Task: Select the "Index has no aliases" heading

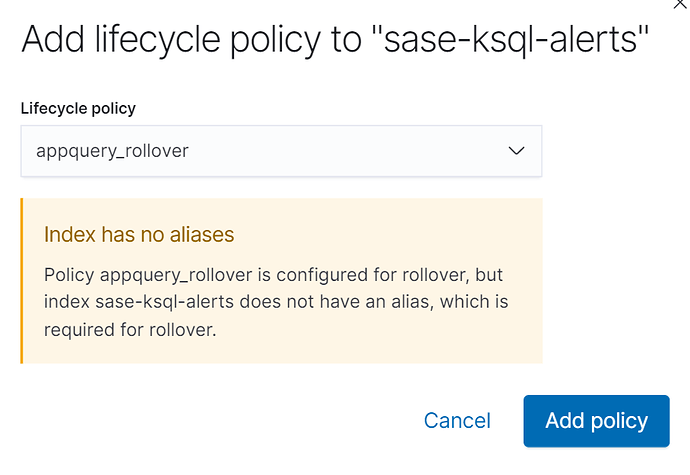Action: point(139,235)
